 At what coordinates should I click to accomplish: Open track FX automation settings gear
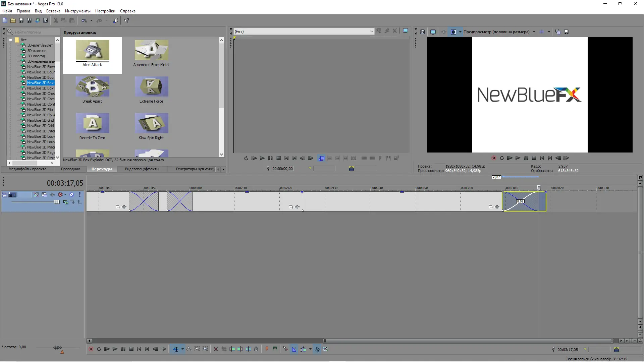(x=60, y=195)
